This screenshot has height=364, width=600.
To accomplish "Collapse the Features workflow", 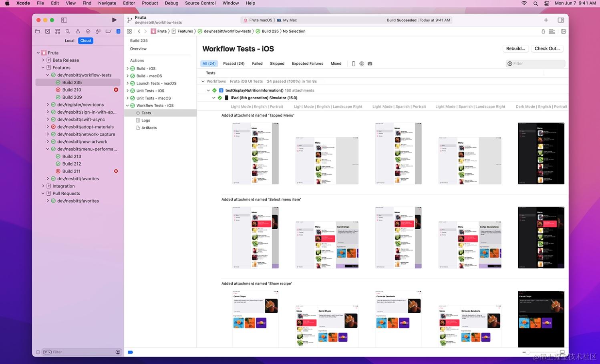I will click(43, 68).
